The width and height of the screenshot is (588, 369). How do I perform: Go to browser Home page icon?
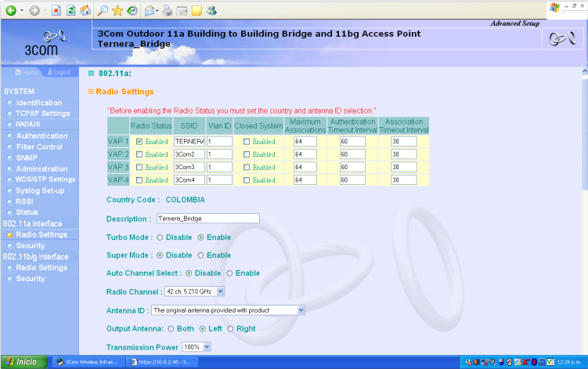tap(85, 9)
